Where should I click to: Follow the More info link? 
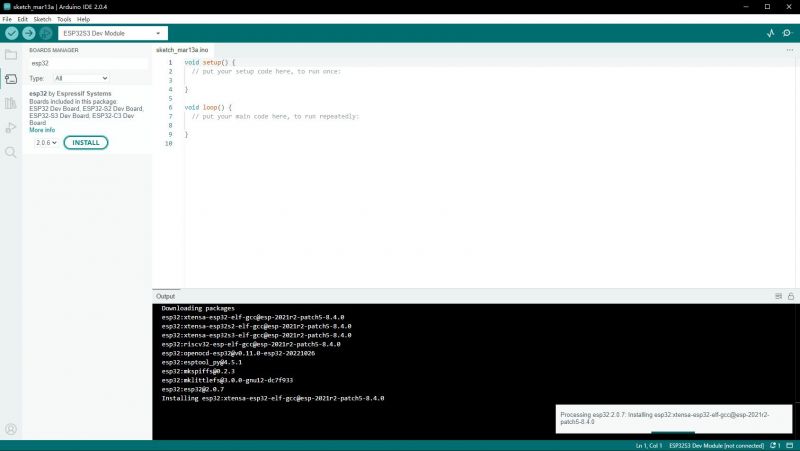42,130
